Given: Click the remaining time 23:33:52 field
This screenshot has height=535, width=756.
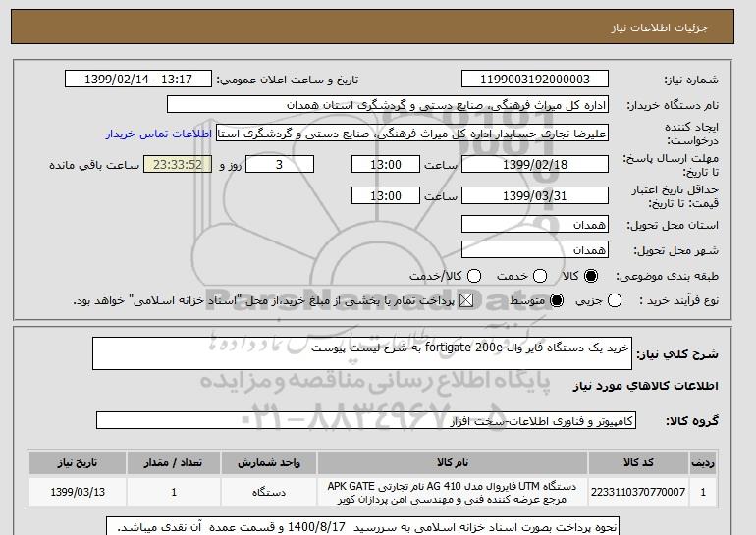Looking at the screenshot, I should tap(178, 164).
